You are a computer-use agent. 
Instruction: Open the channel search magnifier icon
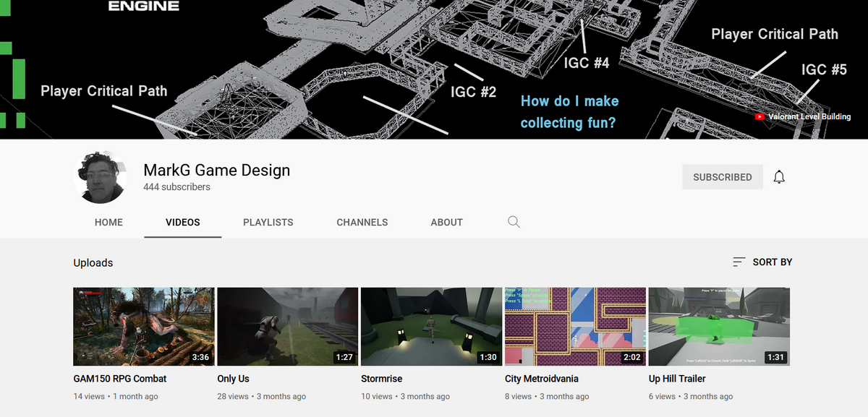tap(514, 222)
